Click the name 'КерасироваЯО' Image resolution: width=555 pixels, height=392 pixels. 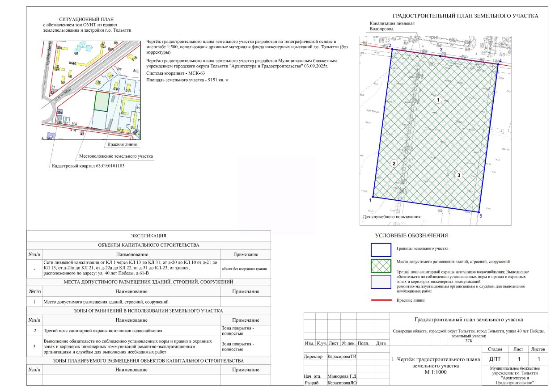click(x=343, y=383)
